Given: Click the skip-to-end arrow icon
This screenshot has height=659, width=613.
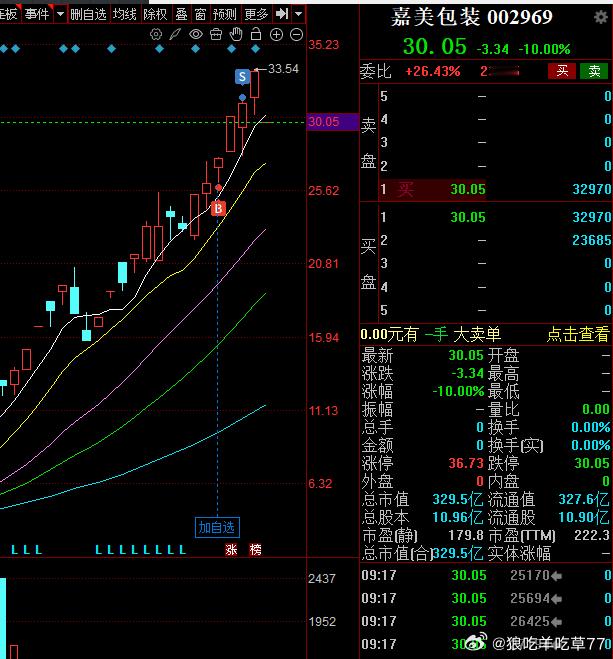Looking at the screenshot, I should [x=282, y=14].
